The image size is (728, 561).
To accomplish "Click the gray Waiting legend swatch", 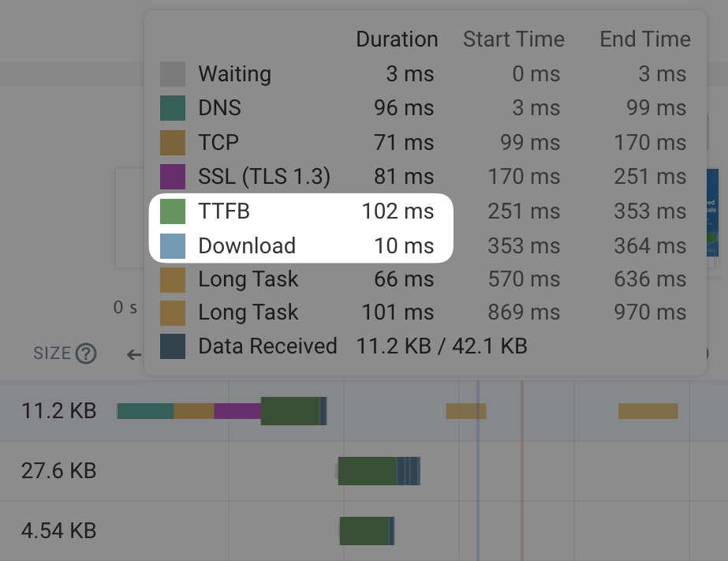I will tap(173, 74).
